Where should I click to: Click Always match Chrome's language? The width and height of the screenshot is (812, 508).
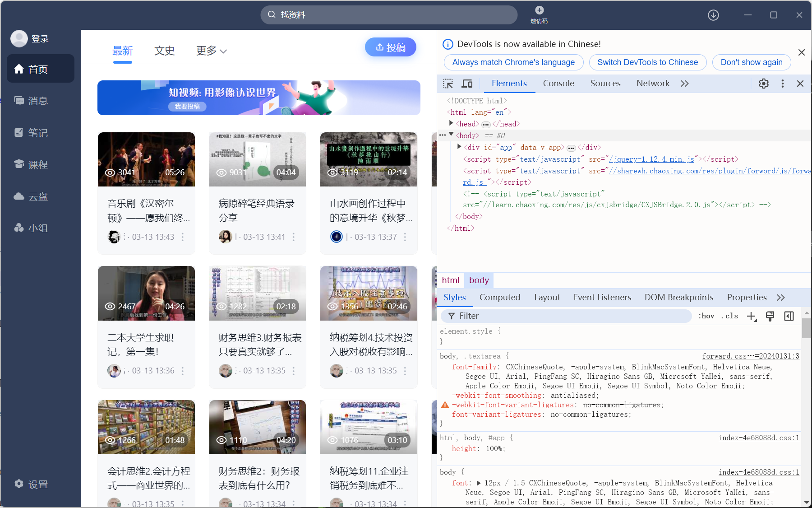(513, 62)
